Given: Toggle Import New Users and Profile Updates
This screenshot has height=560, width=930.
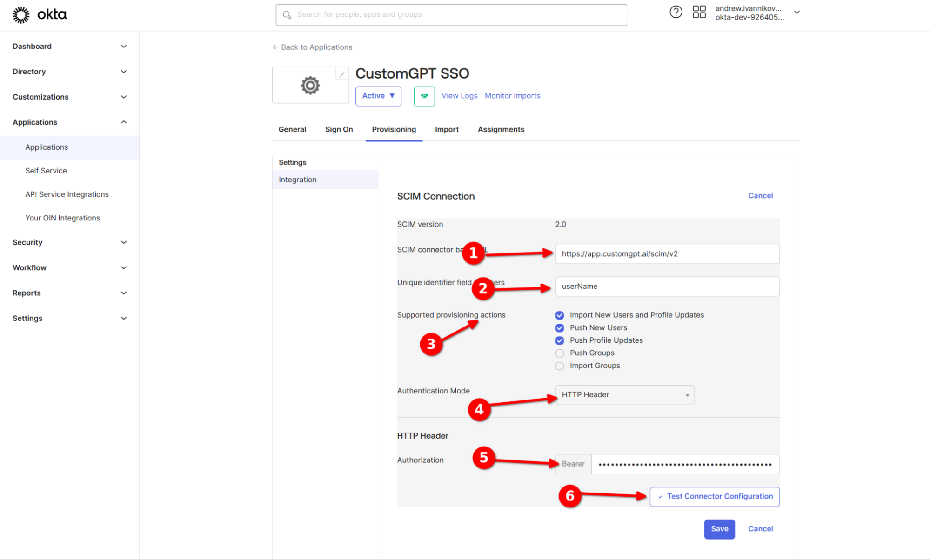Looking at the screenshot, I should point(560,315).
